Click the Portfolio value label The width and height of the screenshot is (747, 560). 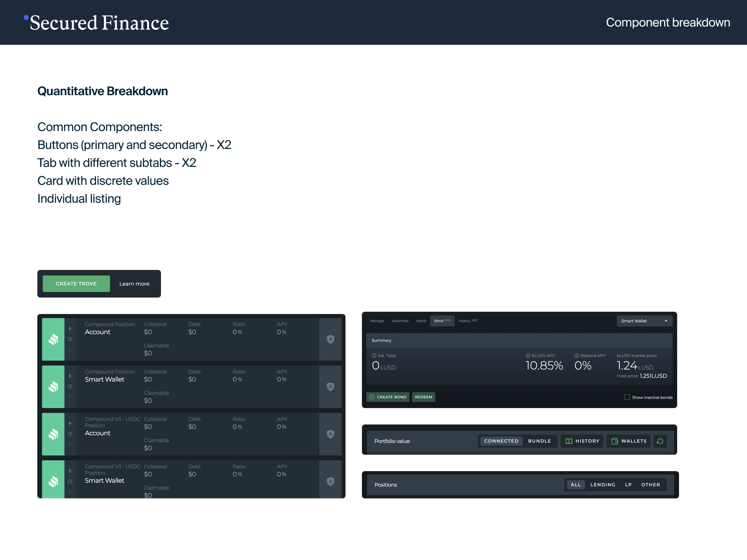[392, 441]
